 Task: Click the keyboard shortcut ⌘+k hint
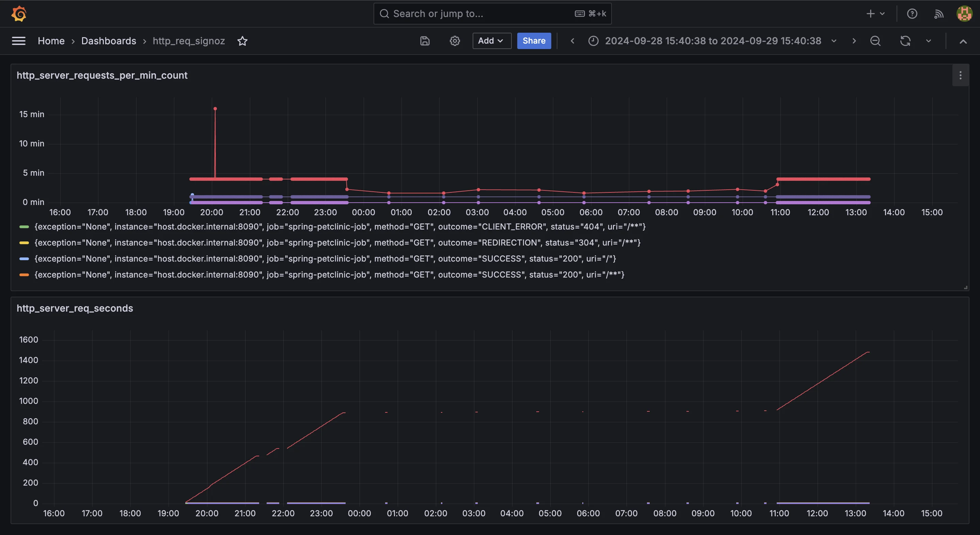(x=590, y=14)
